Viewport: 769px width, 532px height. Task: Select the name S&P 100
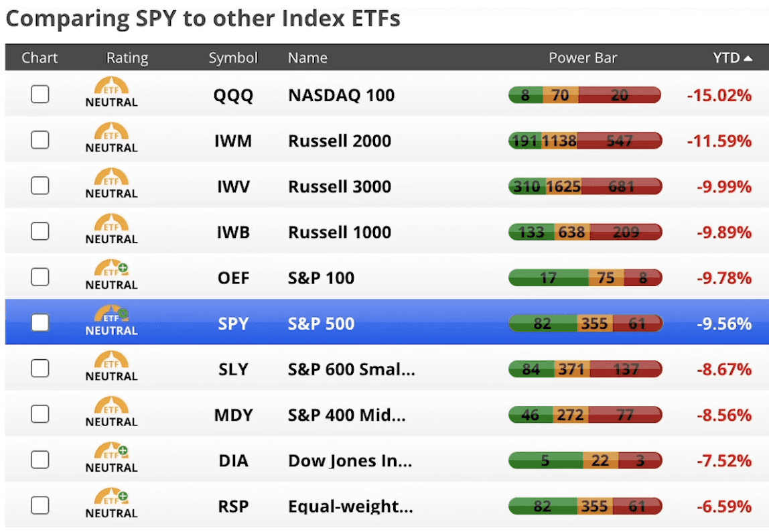[321, 278]
